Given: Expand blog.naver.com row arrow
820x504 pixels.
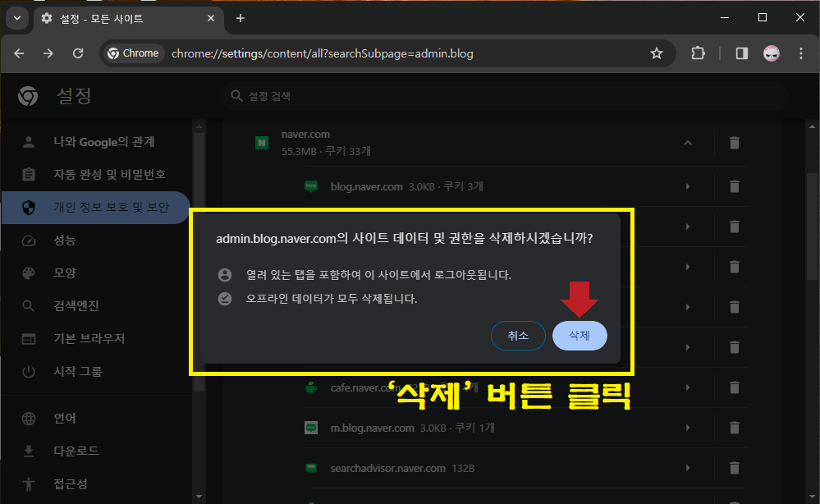Looking at the screenshot, I should pyautogui.click(x=688, y=186).
